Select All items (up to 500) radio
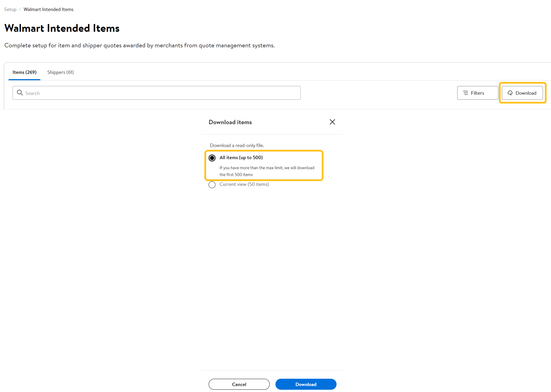The image size is (551, 392). [x=212, y=158]
